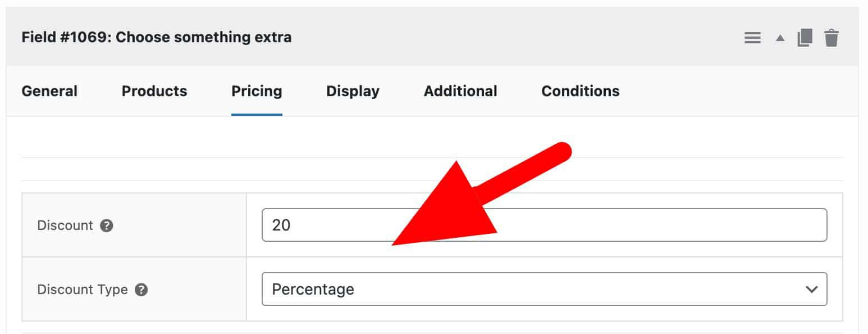Viewport: 868px width, 334px height.
Task: Click the 'Discount Type' row label
Action: pos(82,290)
